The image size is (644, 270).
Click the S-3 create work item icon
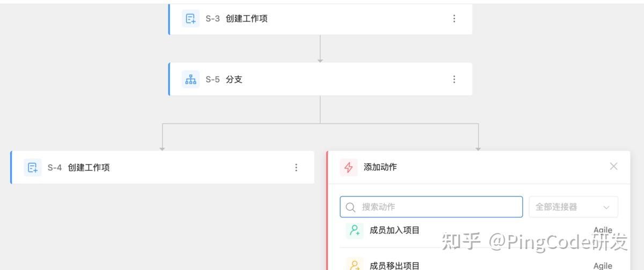coord(191,18)
